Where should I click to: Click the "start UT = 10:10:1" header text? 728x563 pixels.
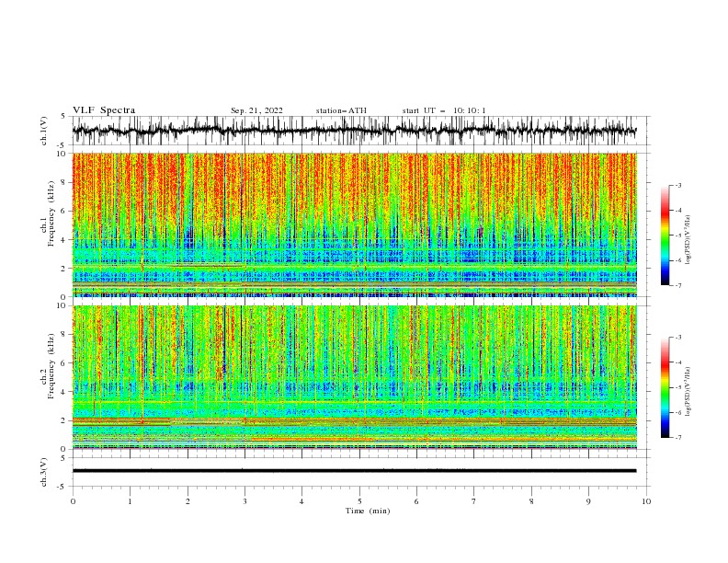click(444, 110)
